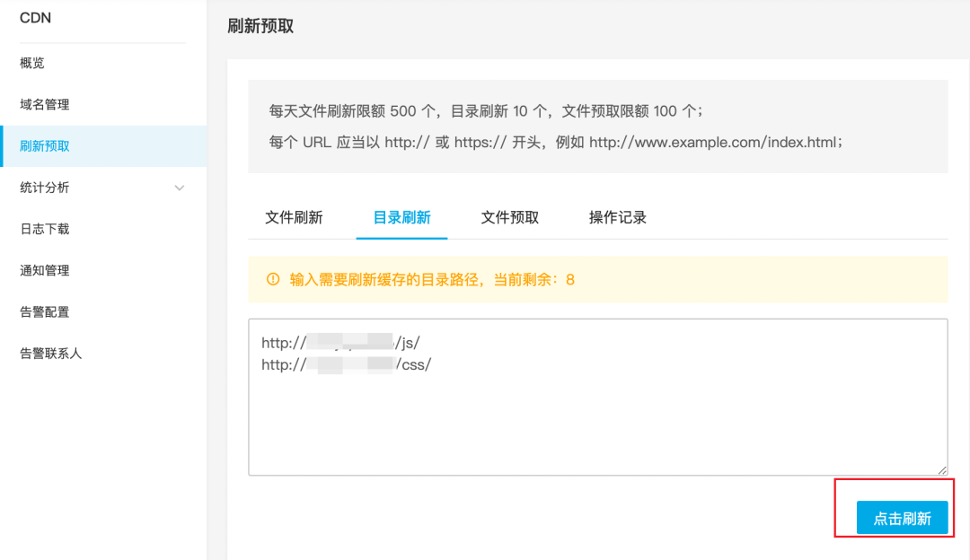Click the /css/ URL line in the textarea

(x=346, y=365)
